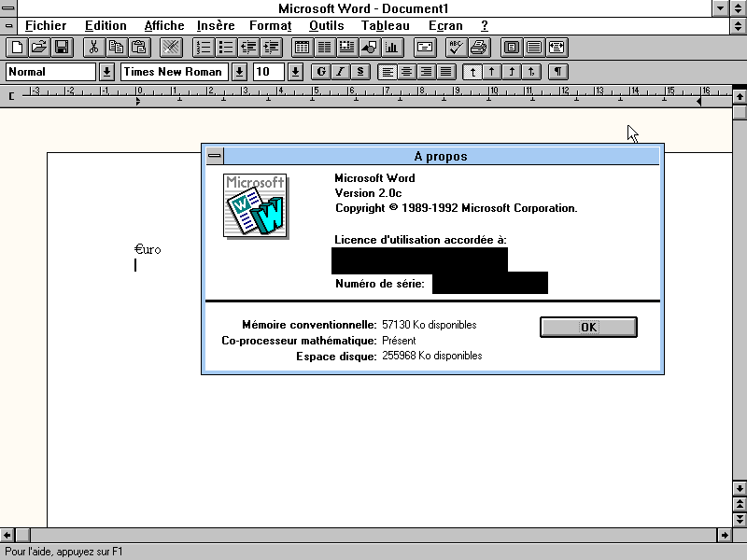The height and width of the screenshot is (560, 747).
Task: Justify paragraph text
Action: coord(446,72)
